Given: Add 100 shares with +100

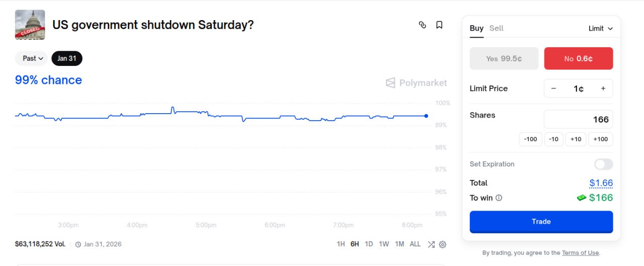Looking at the screenshot, I should 601,139.
